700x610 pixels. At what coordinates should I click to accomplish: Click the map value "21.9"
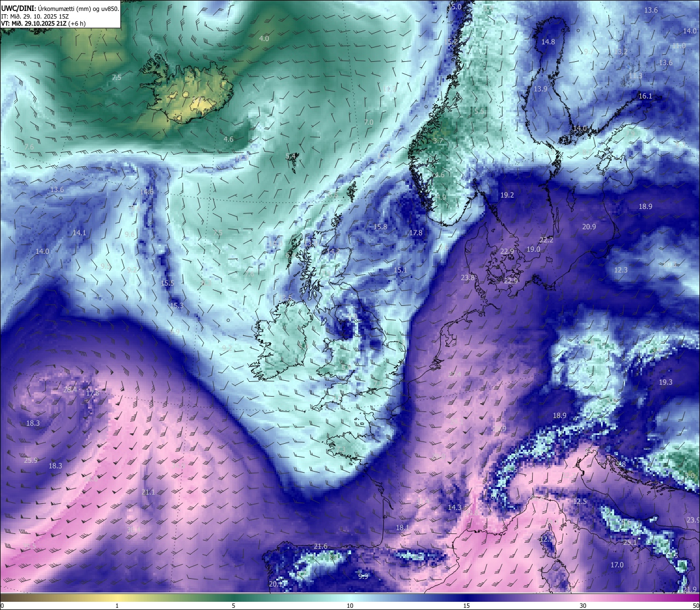click(x=690, y=590)
